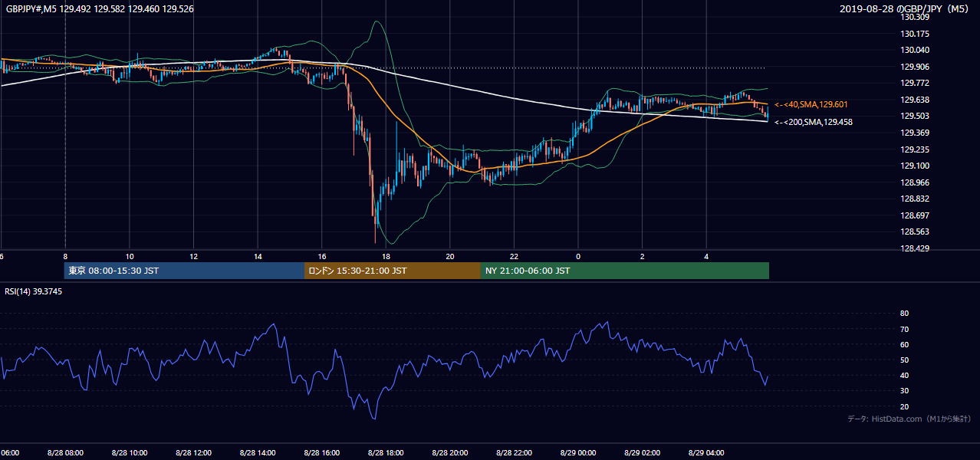Click the 8/29 00:00 bottom date label
Viewport: 980px width, 460px height.
pyautogui.click(x=578, y=452)
